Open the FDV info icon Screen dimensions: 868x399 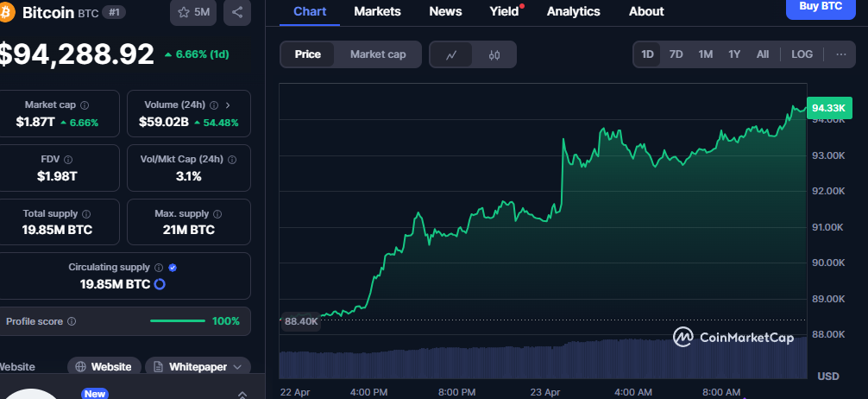tap(68, 160)
